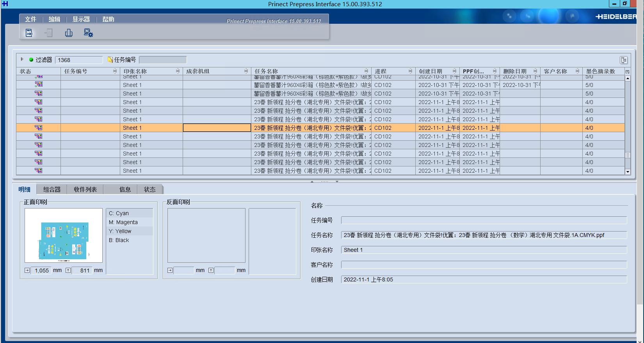Switch to the 明细 tab
The width and height of the screenshot is (644, 343).
pos(24,189)
